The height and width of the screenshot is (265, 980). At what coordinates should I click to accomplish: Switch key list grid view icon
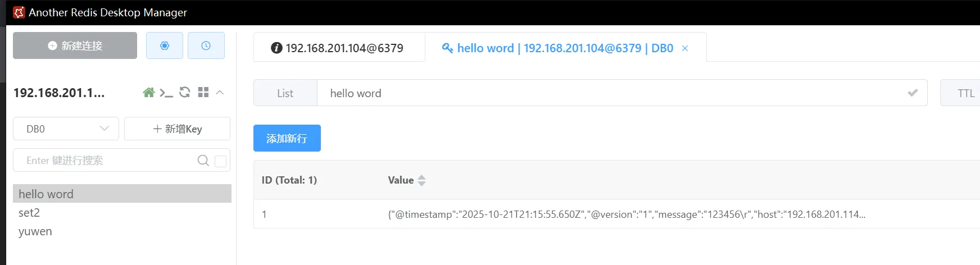[203, 93]
